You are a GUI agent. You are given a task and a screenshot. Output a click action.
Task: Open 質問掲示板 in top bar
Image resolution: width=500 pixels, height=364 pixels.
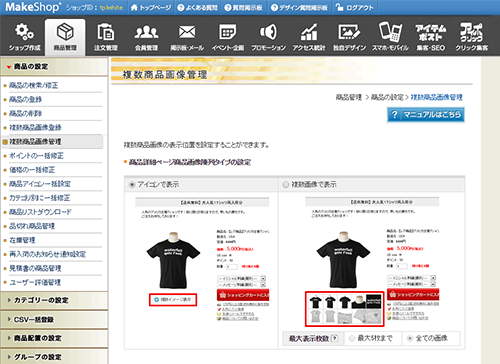click(x=243, y=7)
